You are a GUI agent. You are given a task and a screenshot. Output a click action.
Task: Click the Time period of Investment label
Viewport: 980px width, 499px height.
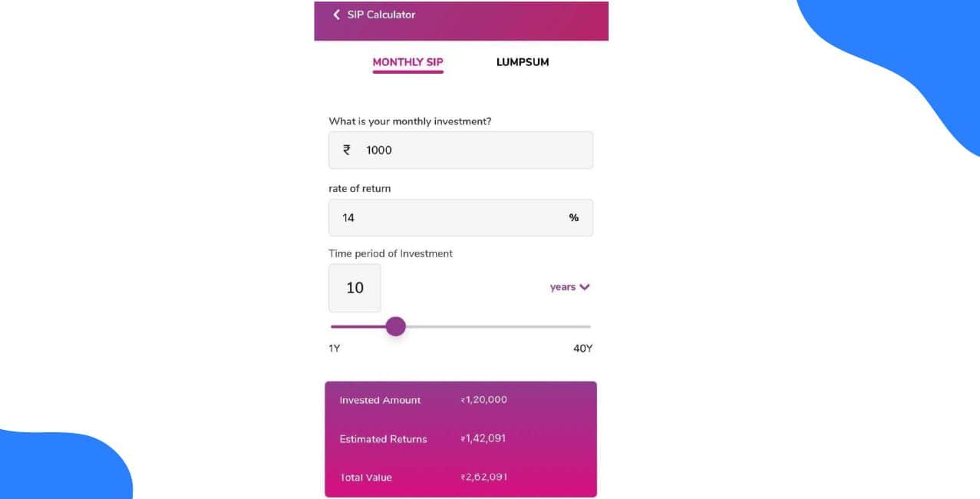(391, 253)
